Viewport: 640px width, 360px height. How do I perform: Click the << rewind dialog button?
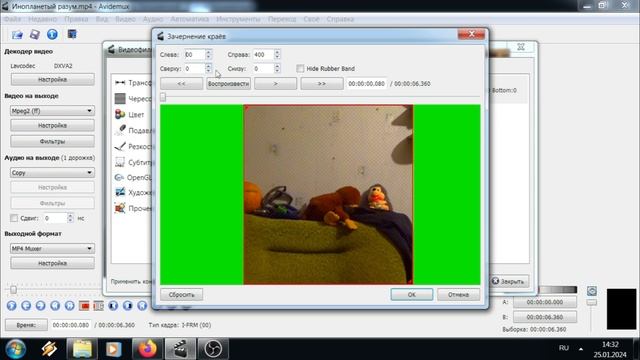coord(182,84)
